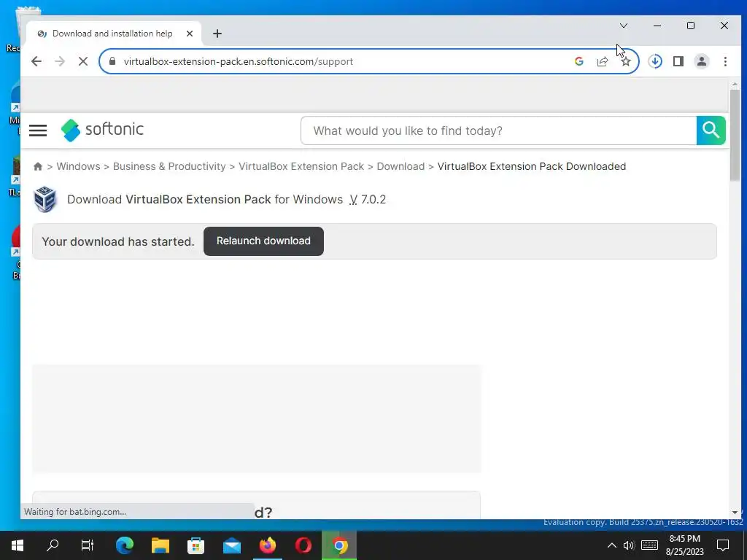Open the Chrome downloads indicator
Screen dimensions: 747x560
pos(655,61)
